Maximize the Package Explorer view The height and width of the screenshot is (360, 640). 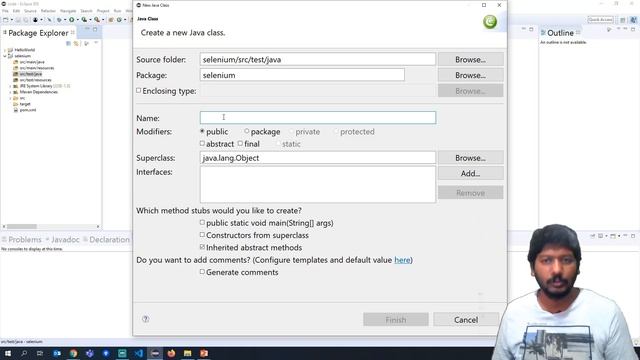point(95,29)
